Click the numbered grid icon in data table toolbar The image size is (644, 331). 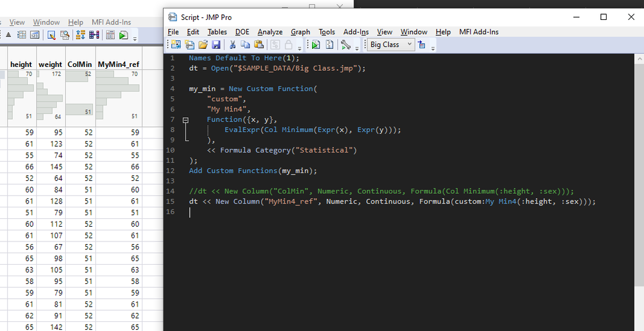[x=21, y=35]
